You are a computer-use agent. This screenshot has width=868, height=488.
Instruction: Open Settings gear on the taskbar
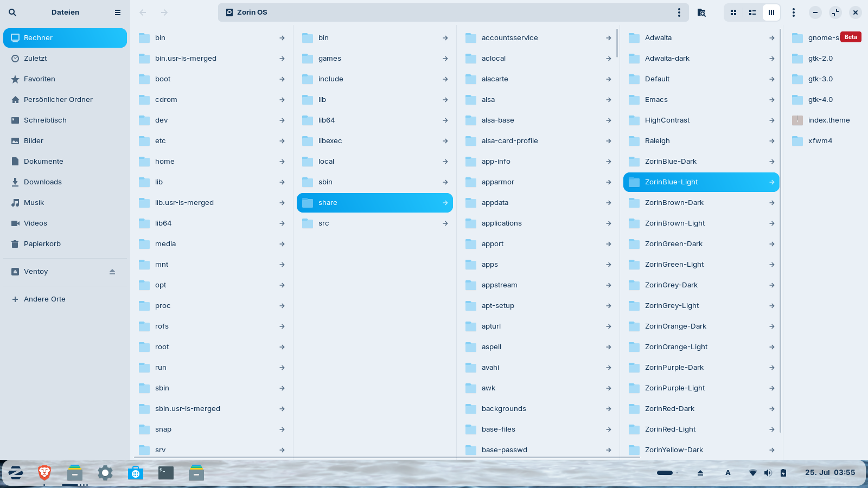point(105,473)
